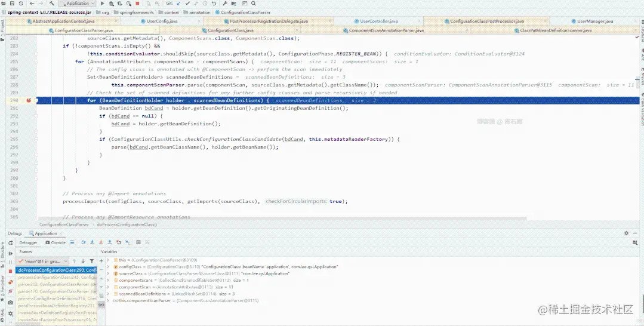The image size is (644, 326).
Task: Click the Step Over debug icon
Action: click(84, 242)
